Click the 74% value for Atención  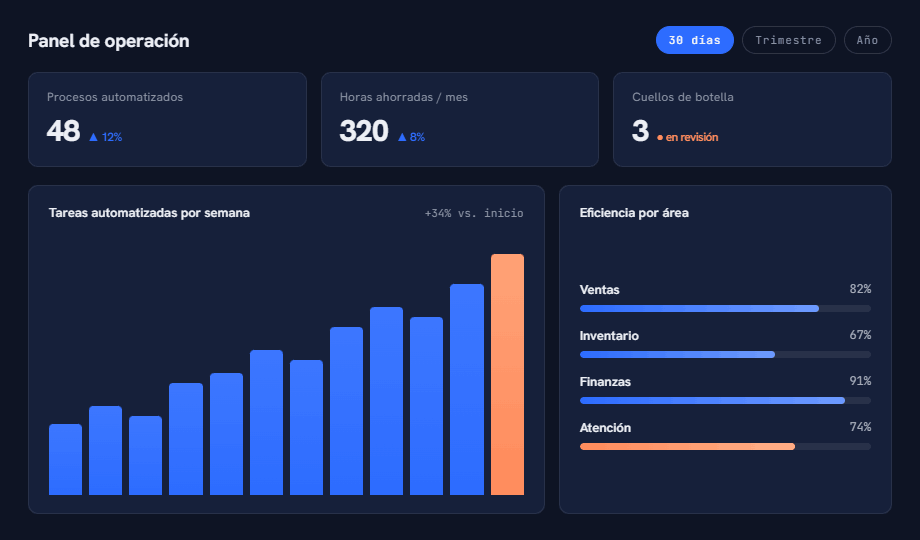pos(860,427)
